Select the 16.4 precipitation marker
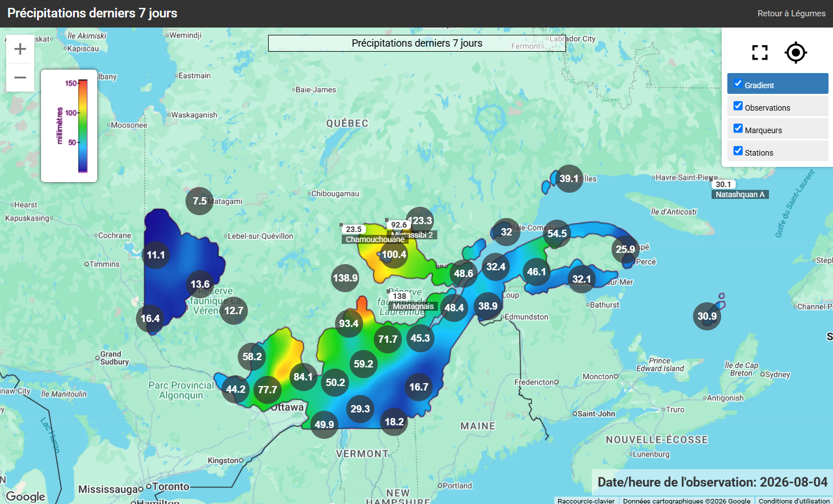 (150, 319)
